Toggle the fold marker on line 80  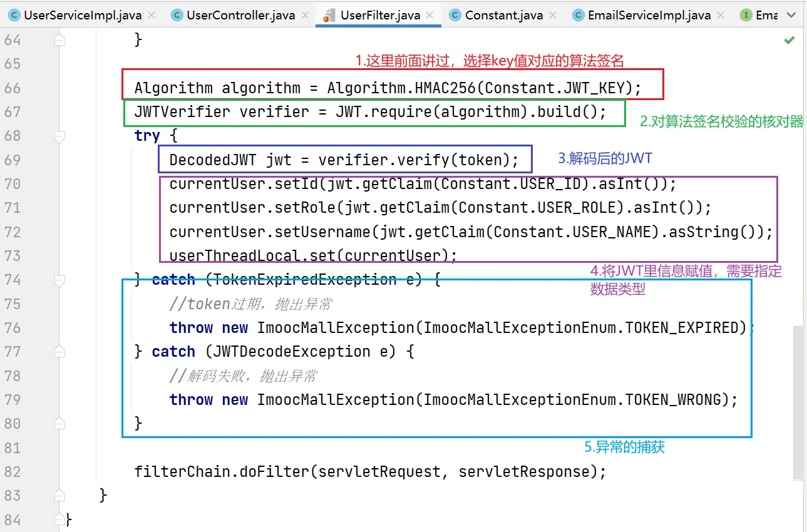(59, 424)
